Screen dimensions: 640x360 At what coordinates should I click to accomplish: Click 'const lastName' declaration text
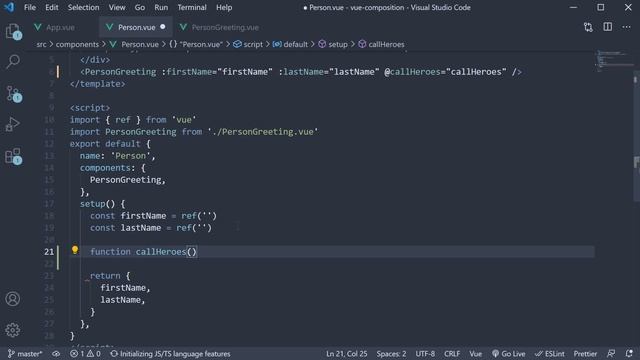(x=126, y=228)
